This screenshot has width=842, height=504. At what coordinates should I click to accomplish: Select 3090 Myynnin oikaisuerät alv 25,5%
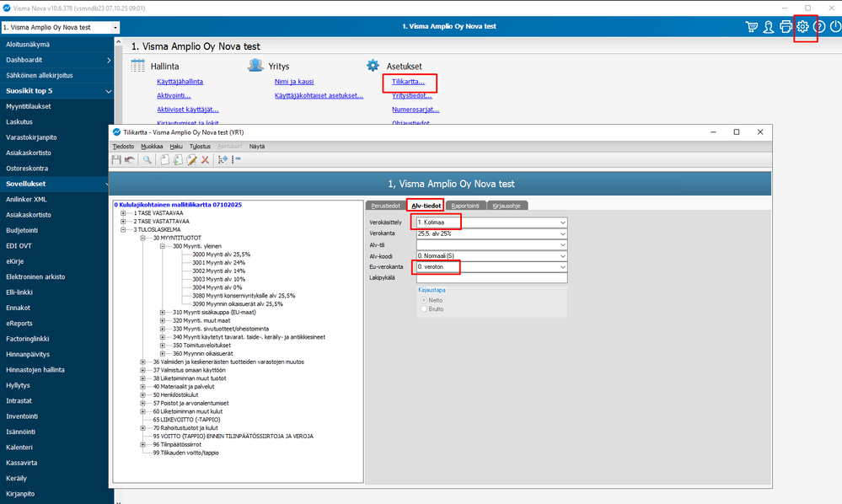tap(238, 303)
